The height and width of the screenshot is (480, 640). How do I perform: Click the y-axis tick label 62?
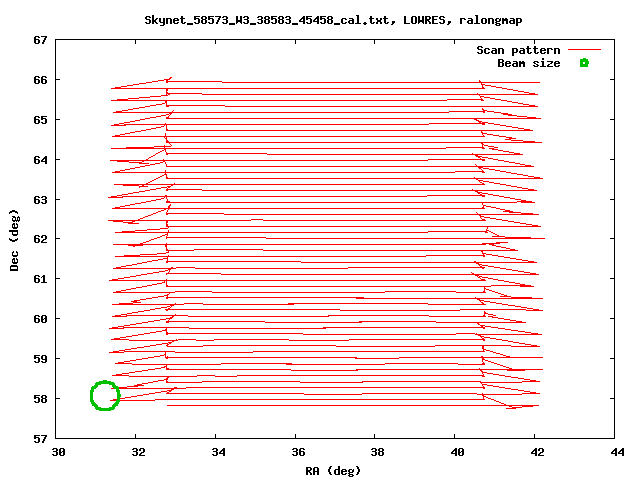(x=40, y=239)
